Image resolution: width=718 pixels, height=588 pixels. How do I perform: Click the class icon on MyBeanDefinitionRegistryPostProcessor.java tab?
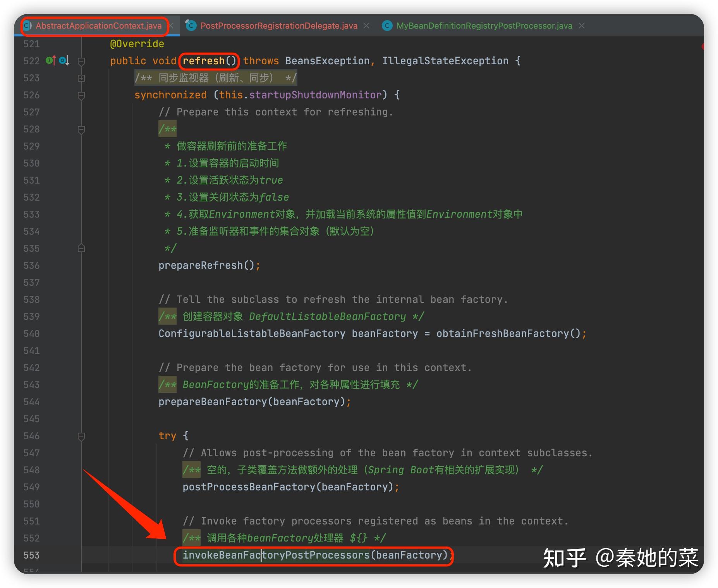tap(387, 26)
